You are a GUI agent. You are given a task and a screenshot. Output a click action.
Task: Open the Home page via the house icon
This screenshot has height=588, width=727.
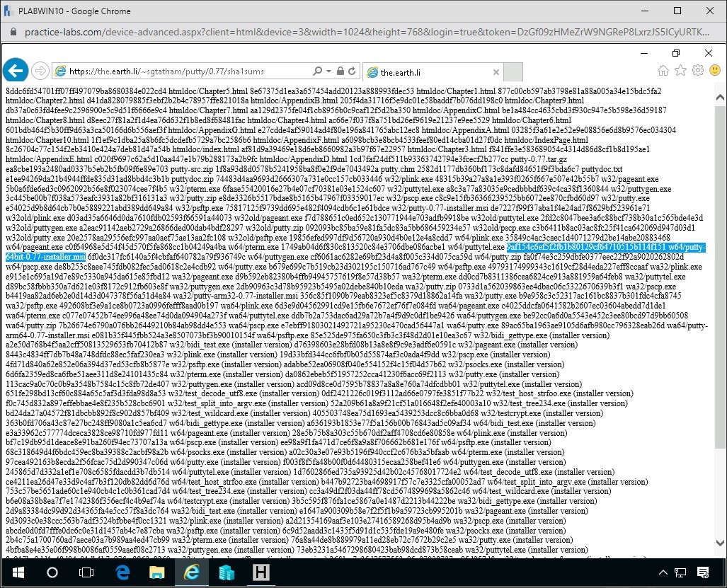(x=663, y=70)
